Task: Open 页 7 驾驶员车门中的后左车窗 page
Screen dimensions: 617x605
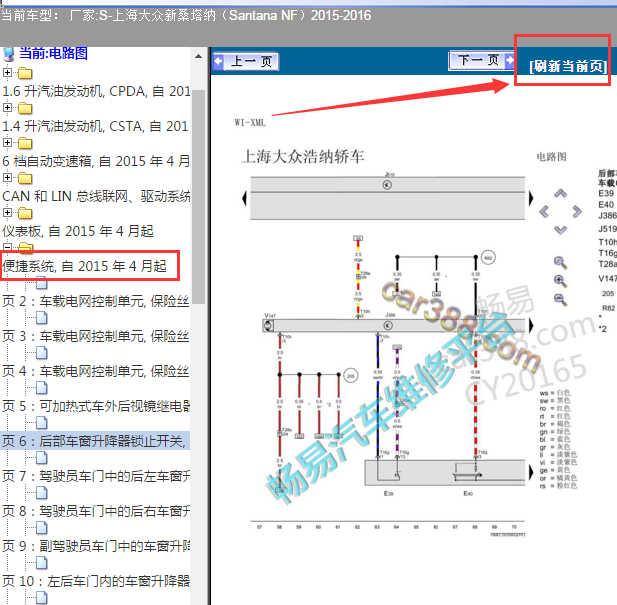Action: (x=96, y=476)
